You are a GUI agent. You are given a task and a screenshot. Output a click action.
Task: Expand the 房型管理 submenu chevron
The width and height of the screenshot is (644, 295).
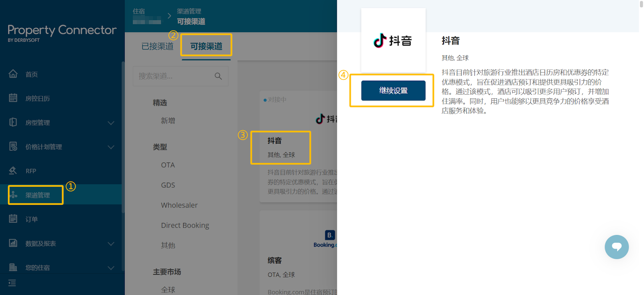tap(111, 123)
